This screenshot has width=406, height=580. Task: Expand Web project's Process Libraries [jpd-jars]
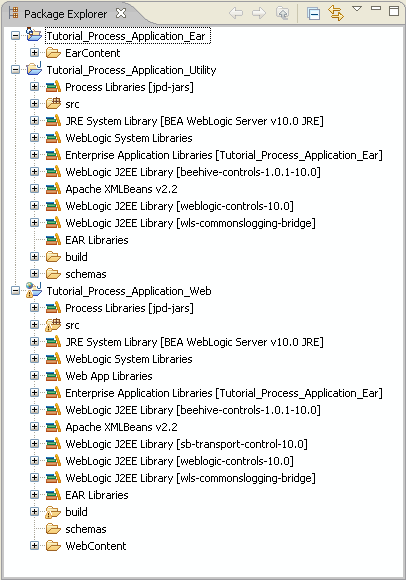[34, 308]
